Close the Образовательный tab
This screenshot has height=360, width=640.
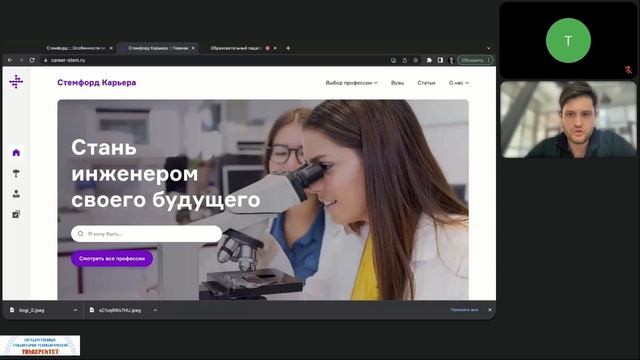[275, 48]
